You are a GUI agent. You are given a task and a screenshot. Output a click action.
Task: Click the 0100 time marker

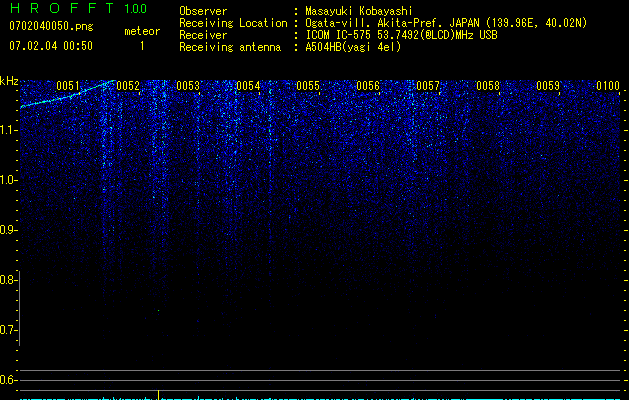pos(608,86)
